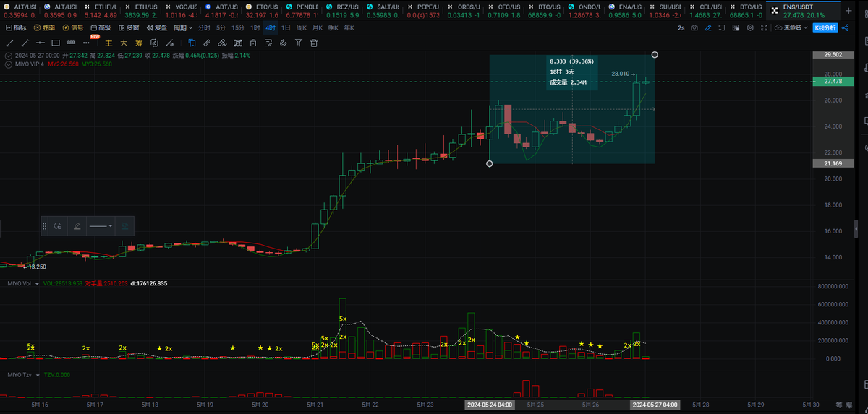Screen dimensions: 868x414
Task: Enter fullscreen chart mode
Action: [764, 27]
